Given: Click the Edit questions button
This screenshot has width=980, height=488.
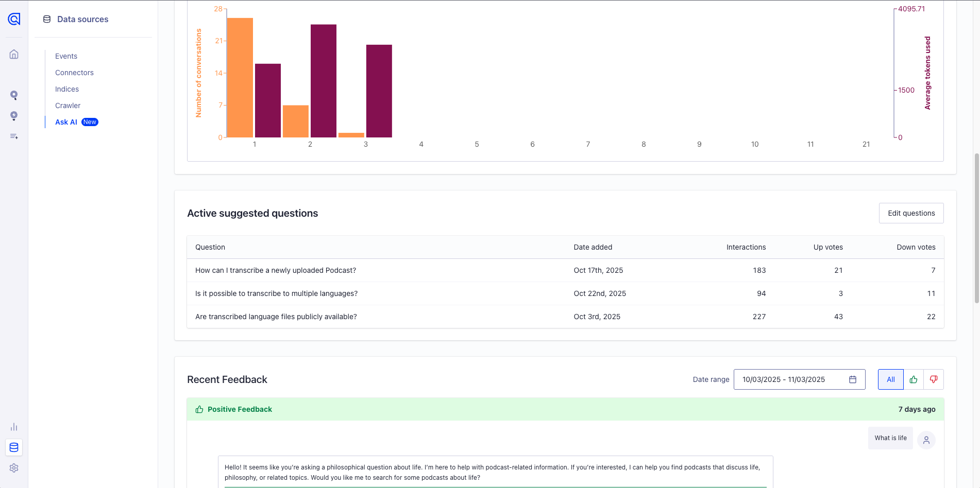Looking at the screenshot, I should (x=911, y=213).
